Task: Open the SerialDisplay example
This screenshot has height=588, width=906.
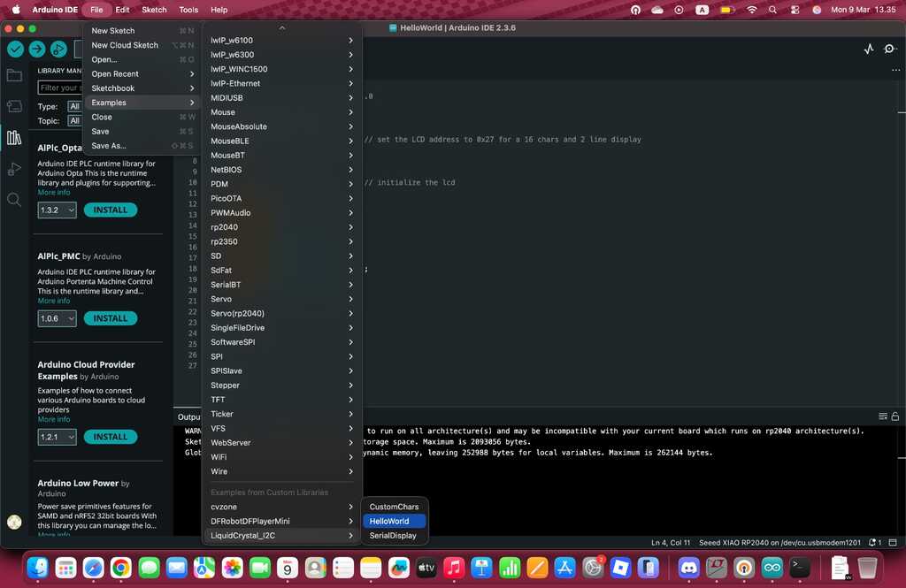Action: tap(394, 536)
